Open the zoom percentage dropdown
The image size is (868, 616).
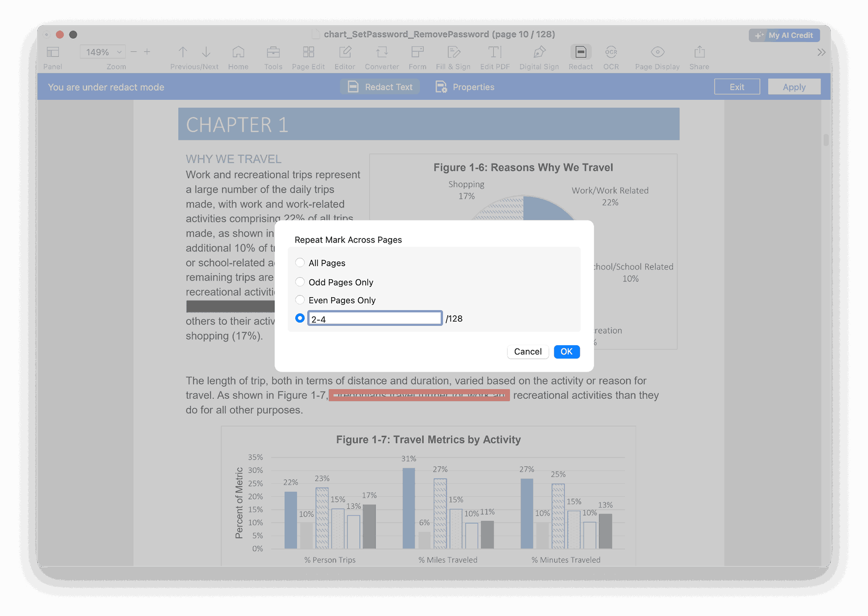pos(103,52)
